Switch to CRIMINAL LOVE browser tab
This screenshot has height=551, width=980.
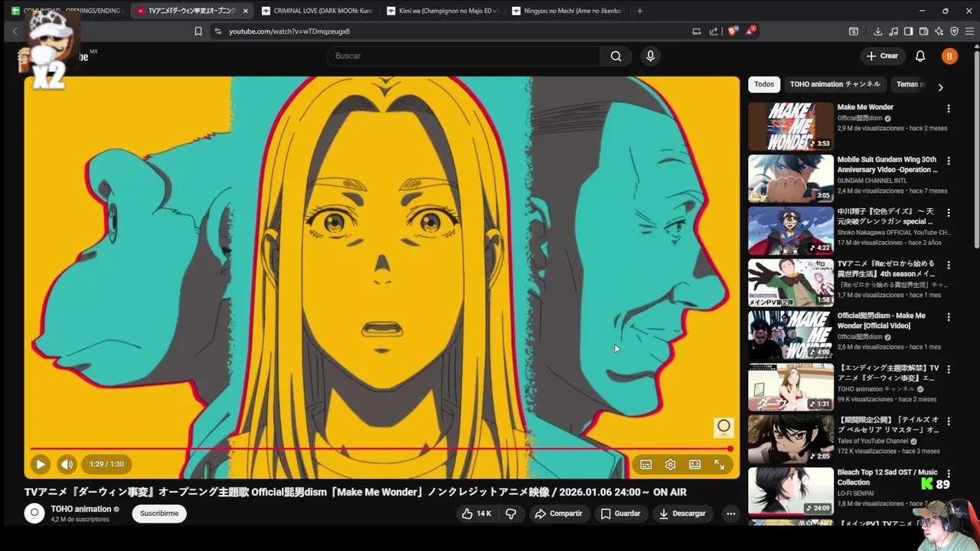click(316, 11)
